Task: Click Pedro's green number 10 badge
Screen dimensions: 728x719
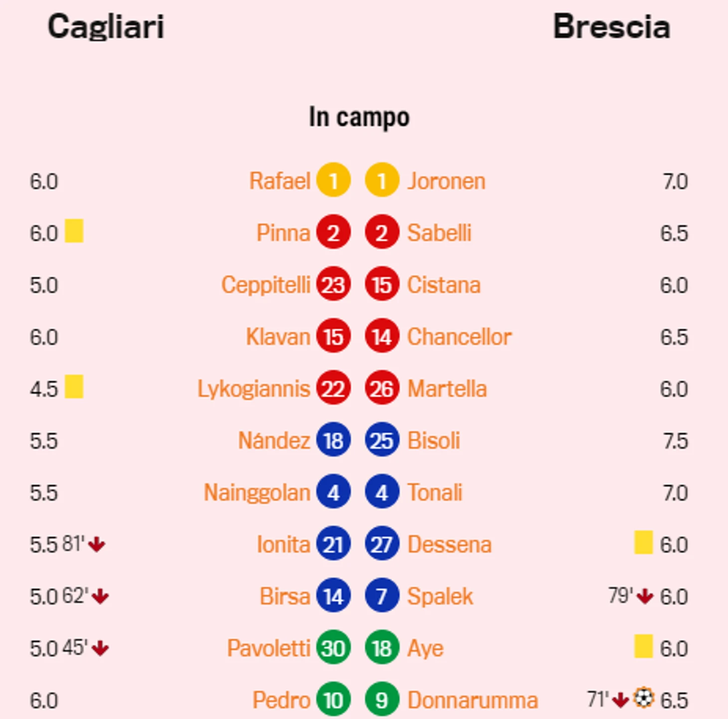Action: pyautogui.click(x=333, y=699)
